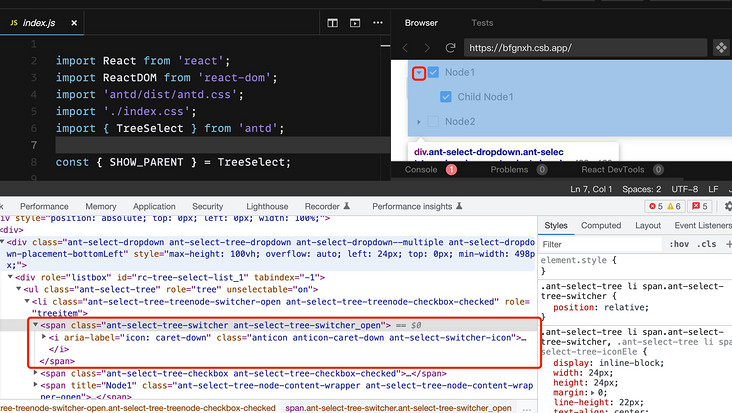Image resolution: width=732 pixels, height=413 pixels.
Task: Click the preview URL address field
Action: [585, 48]
